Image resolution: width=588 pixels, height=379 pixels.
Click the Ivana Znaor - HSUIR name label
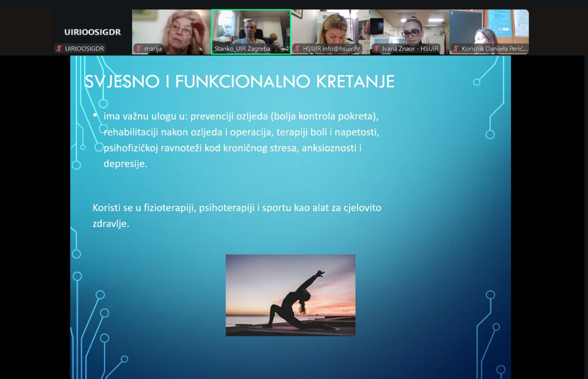[x=410, y=49]
